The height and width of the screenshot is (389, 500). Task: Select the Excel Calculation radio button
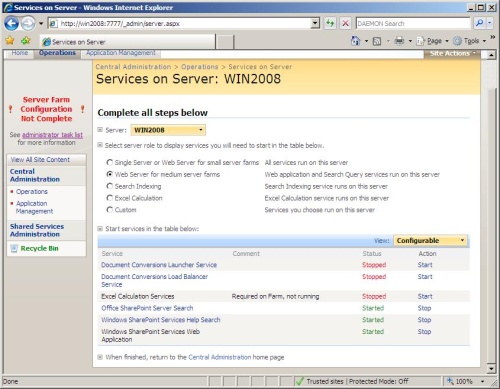109,198
